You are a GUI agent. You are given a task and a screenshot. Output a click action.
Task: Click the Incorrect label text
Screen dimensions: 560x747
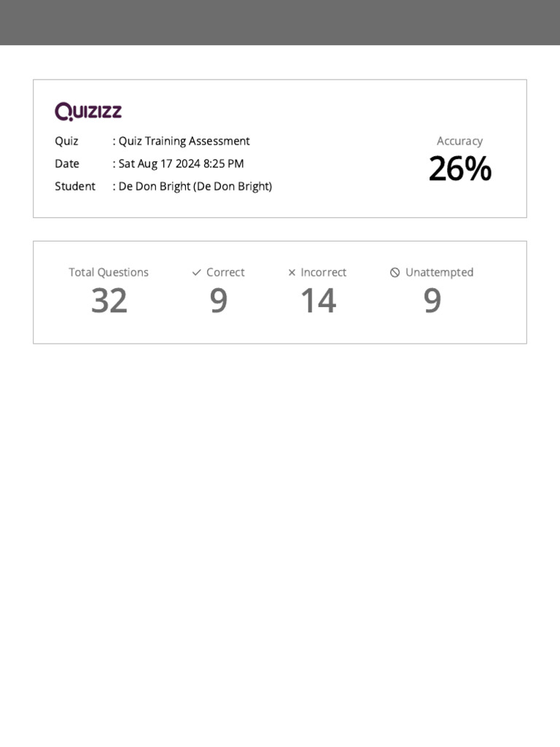coord(323,272)
